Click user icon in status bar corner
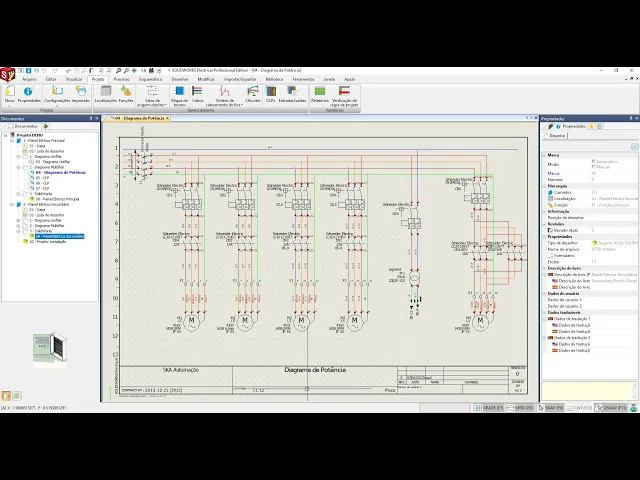This screenshot has height=480, width=640. pyautogui.click(x=633, y=407)
